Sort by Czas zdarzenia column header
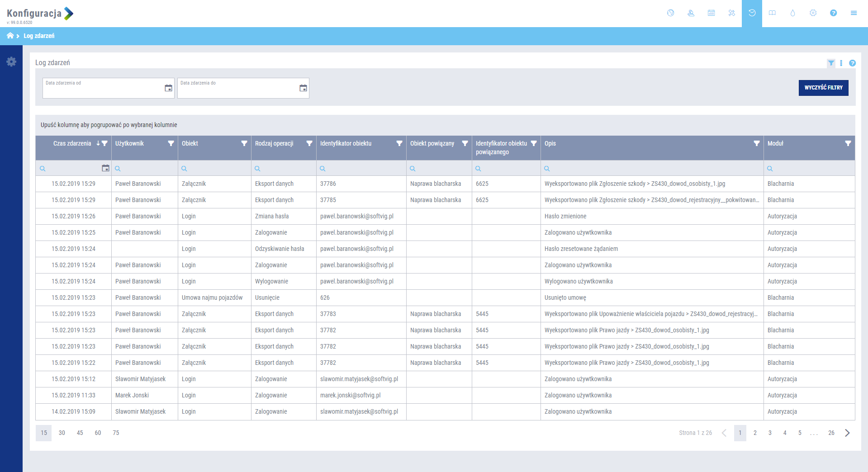This screenshot has width=868, height=472. [x=72, y=143]
